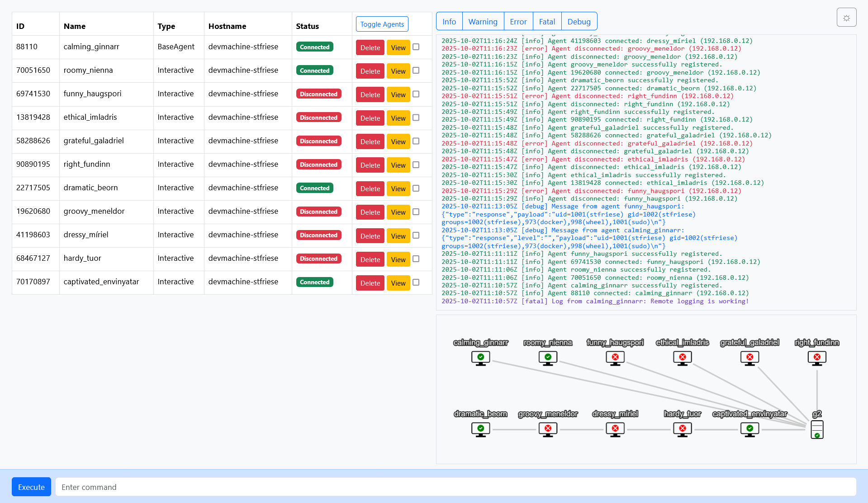Select the funny_haugspori disconnected node icon

[x=615, y=358]
